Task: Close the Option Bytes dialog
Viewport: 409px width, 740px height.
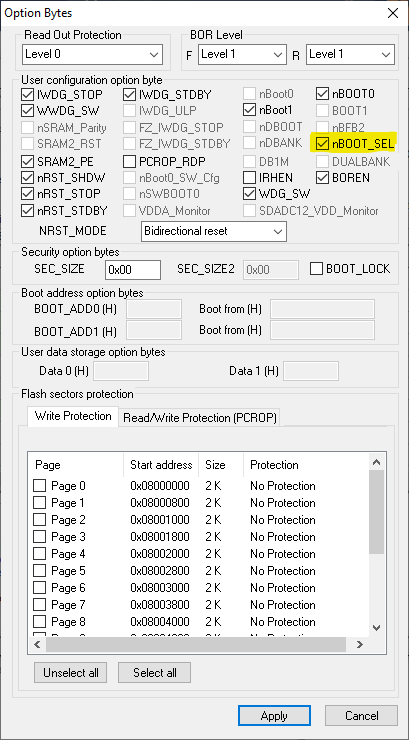Action: (x=392, y=13)
